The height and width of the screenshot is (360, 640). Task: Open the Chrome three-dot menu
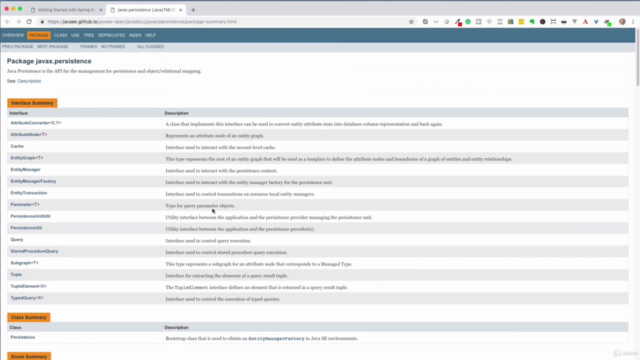pos(633,22)
